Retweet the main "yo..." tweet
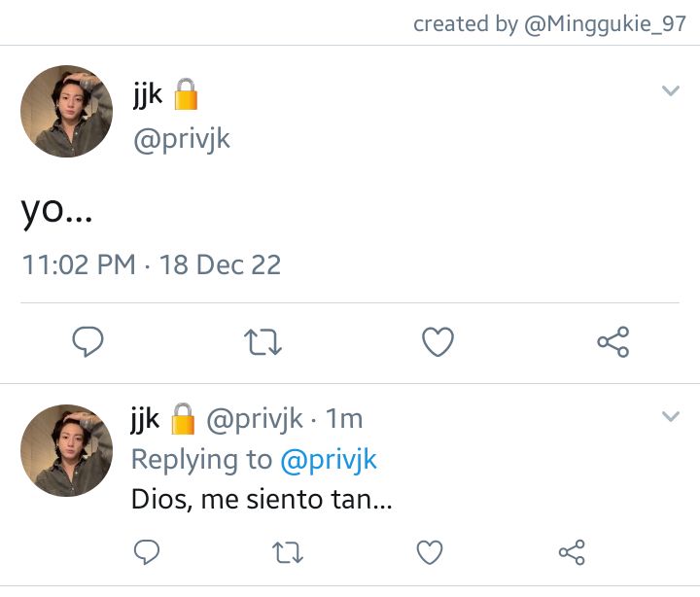This screenshot has width=700, height=597. 262,342
